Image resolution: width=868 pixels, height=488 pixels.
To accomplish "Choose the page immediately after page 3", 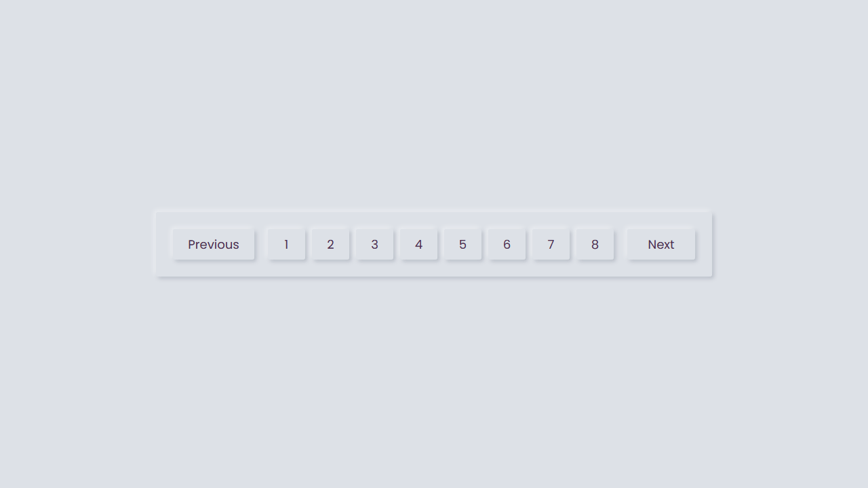I will (418, 245).
